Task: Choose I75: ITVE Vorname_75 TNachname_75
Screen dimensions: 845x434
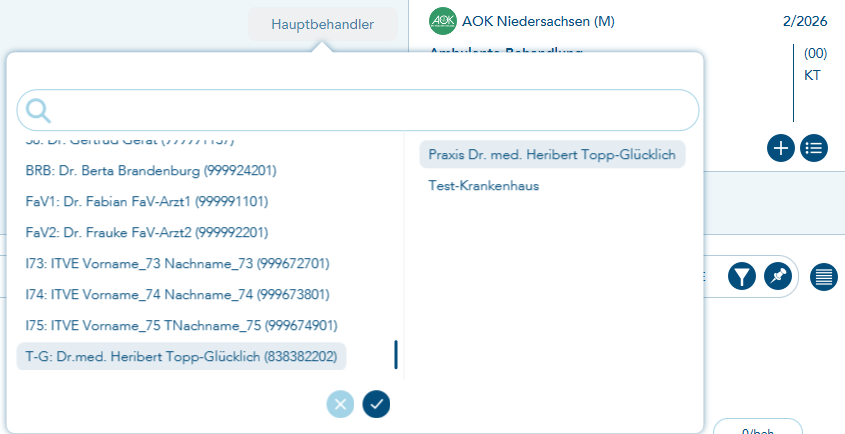Action: [x=181, y=326]
